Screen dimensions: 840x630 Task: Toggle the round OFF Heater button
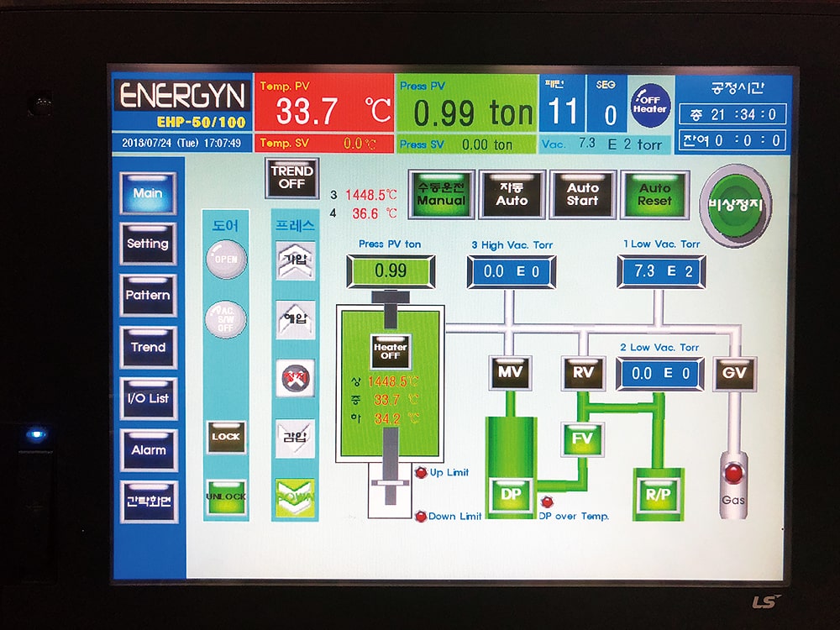650,105
